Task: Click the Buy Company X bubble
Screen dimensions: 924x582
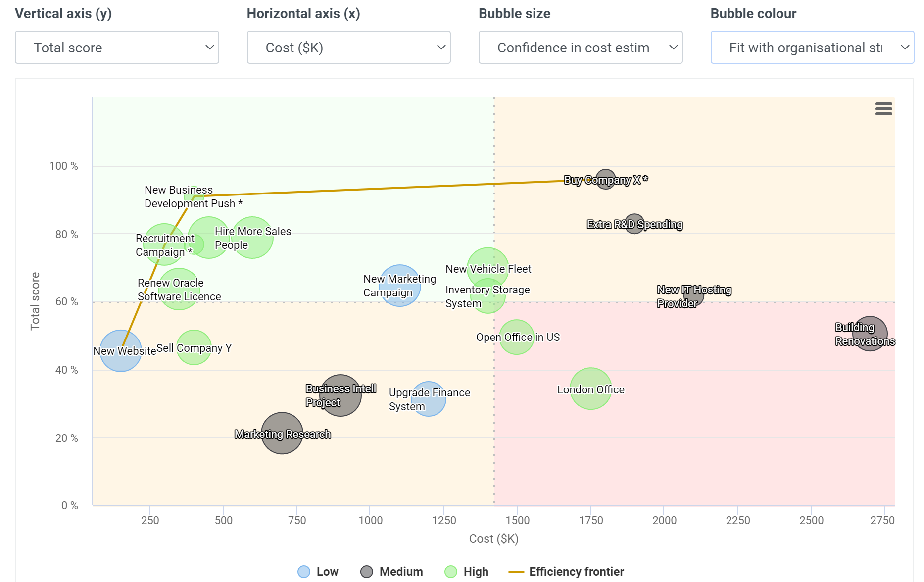Action: point(606,180)
